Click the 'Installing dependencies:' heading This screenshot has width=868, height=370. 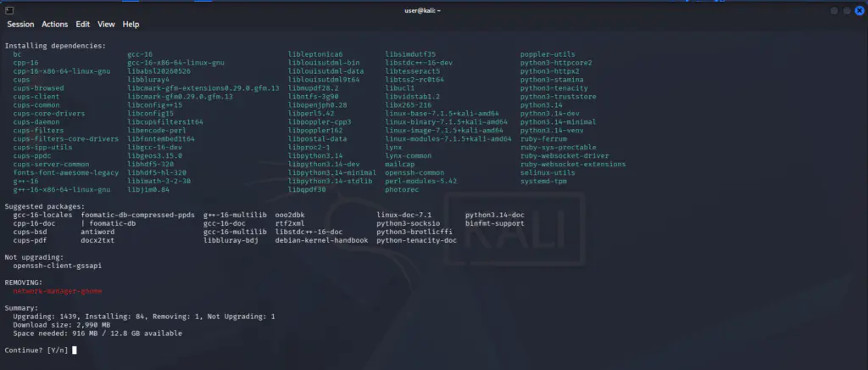[x=55, y=46]
